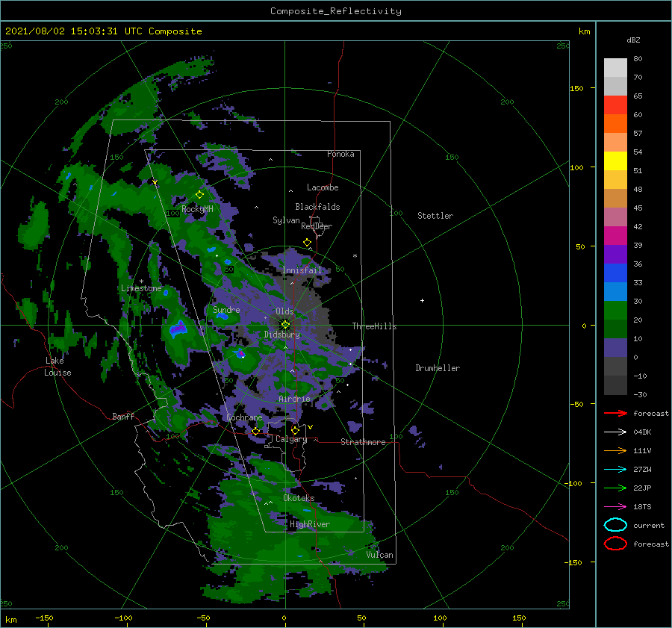672x628 pixels.
Task: Click the magenta 18TS arrow legend icon
Action: pos(615,507)
